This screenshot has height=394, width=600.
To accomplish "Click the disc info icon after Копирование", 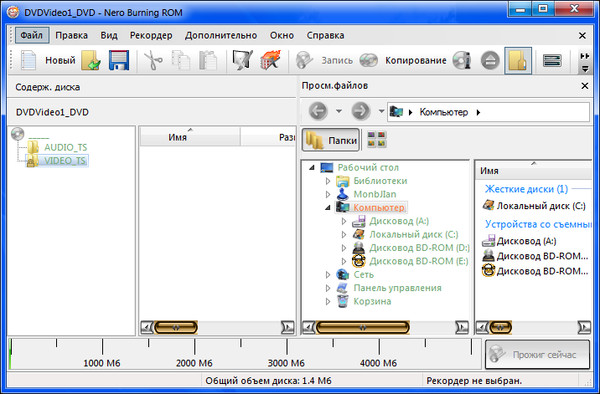I will click(461, 60).
